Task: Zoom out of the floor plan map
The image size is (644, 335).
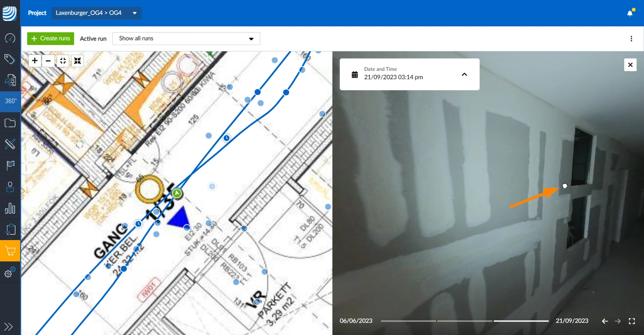Action: coord(48,61)
